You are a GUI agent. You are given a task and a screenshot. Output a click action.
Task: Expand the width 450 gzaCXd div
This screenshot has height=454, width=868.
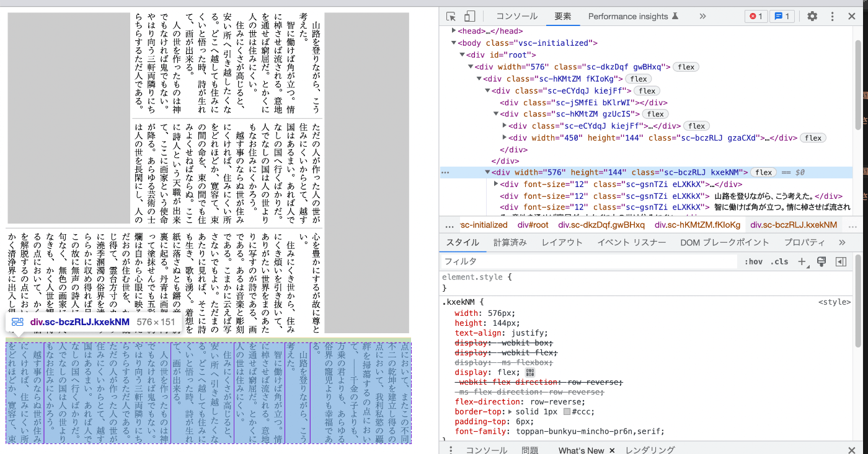click(504, 138)
